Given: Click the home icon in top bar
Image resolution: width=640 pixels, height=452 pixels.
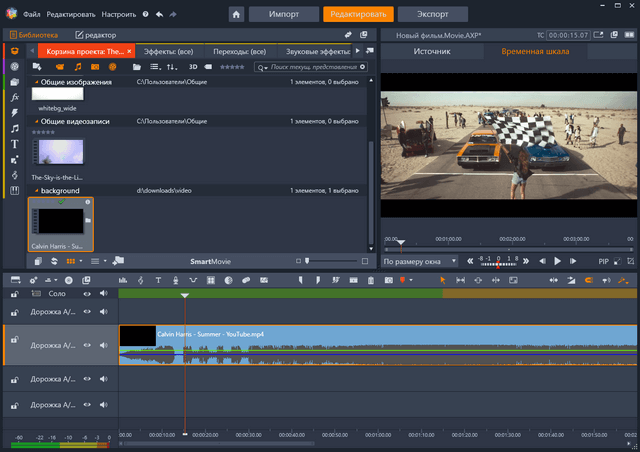Looking at the screenshot, I should point(236,15).
